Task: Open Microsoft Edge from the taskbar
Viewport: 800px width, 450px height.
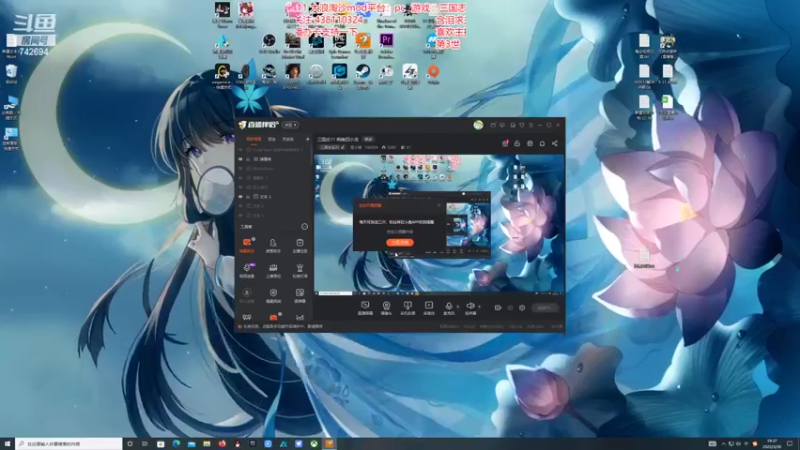Action: [176, 444]
